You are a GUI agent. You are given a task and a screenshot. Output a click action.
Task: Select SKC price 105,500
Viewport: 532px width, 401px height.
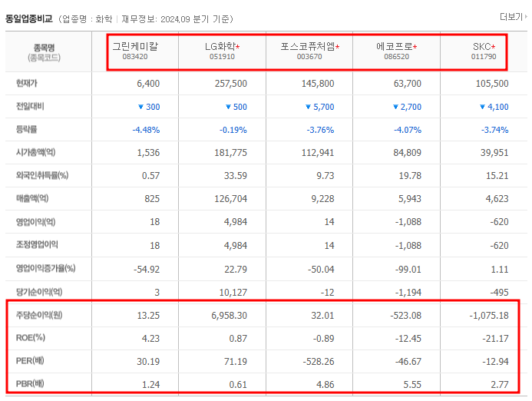click(492, 84)
